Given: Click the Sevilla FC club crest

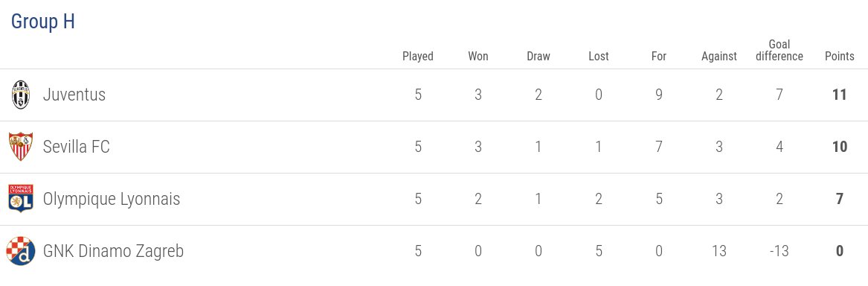Looking at the screenshot, I should (21, 147).
